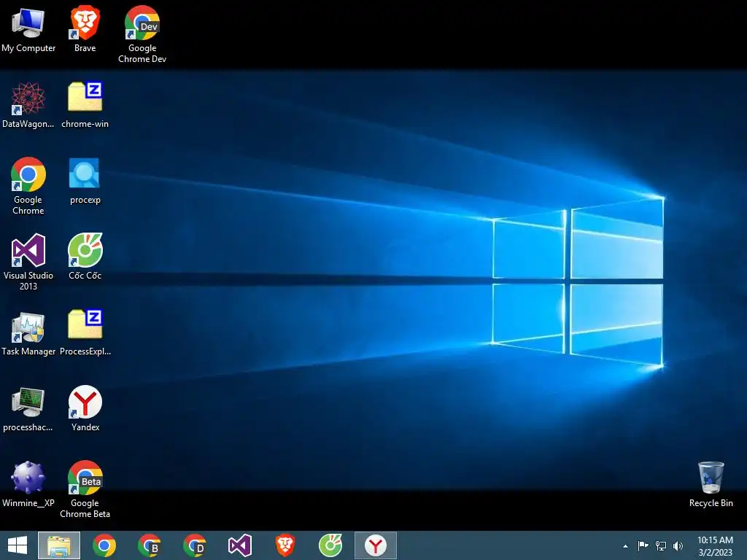Screen dimensions: 747x560
Task: Open the network status tray icon
Action: point(661,545)
